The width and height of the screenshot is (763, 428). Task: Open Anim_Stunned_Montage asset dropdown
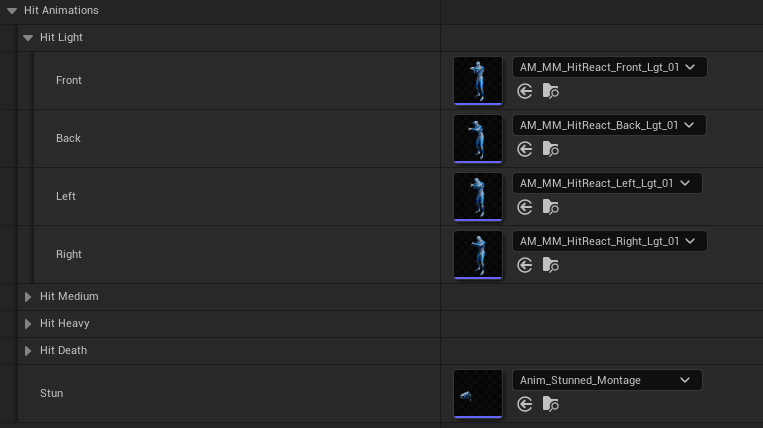[606, 380]
